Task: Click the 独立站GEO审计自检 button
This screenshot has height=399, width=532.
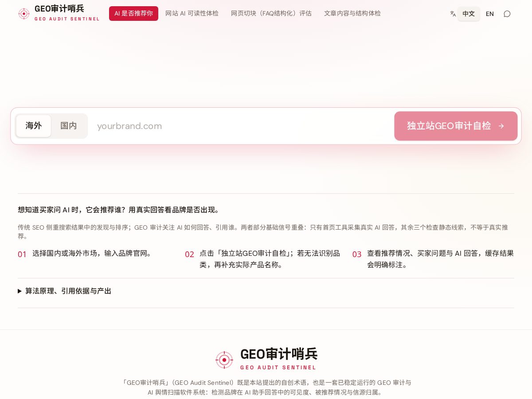Action: 456,126
